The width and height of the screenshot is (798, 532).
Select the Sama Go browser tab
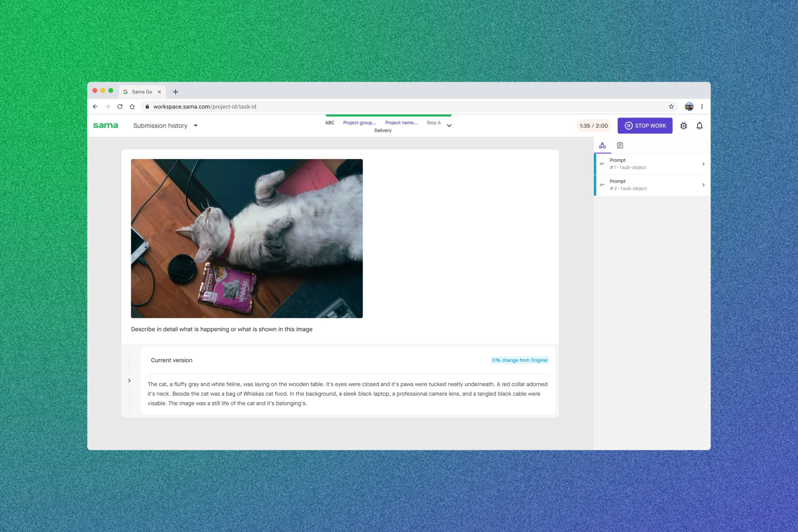tap(142, 92)
